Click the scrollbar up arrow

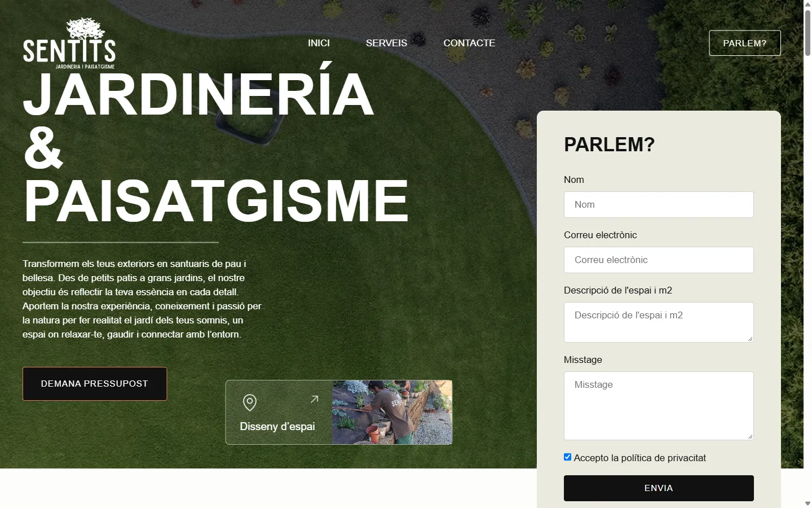tap(807, 4)
